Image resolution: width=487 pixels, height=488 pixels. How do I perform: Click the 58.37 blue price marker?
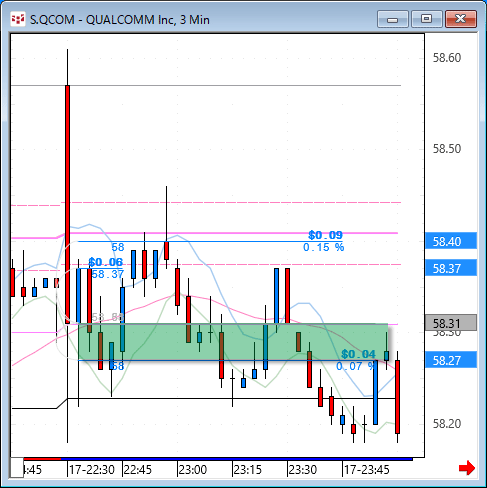(x=451, y=268)
